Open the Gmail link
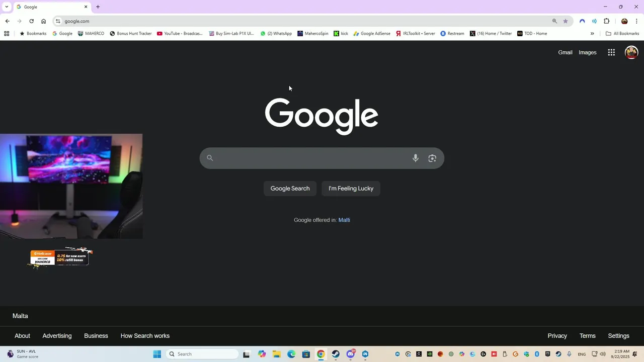 (x=565, y=52)
